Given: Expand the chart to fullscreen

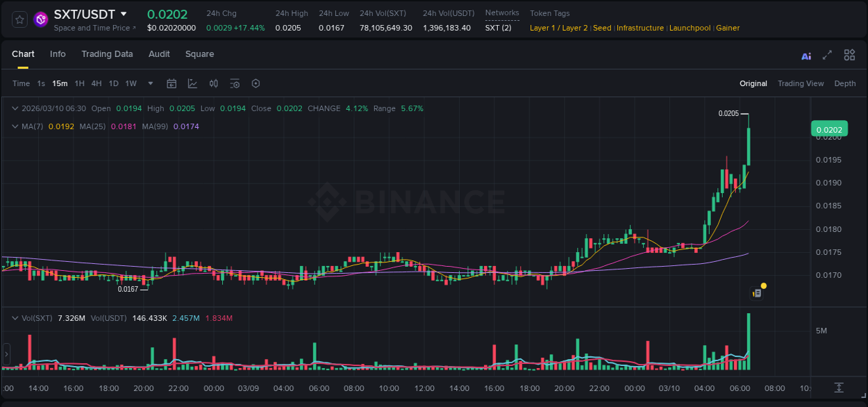Looking at the screenshot, I should pyautogui.click(x=828, y=55).
